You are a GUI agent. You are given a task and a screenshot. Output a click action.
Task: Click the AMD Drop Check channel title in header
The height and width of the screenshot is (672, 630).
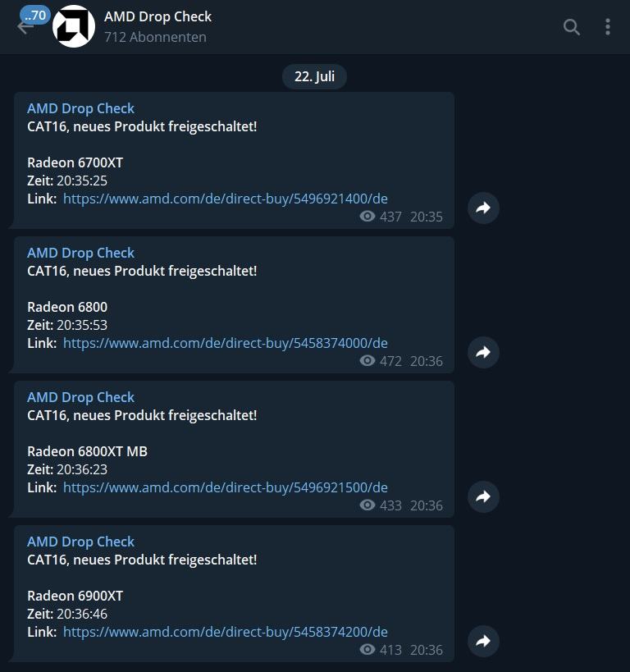(x=157, y=16)
